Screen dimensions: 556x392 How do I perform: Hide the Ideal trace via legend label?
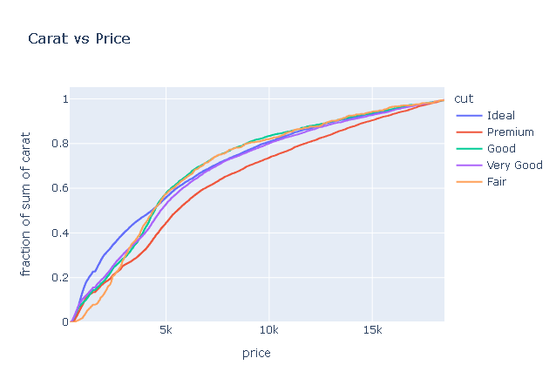pos(500,116)
